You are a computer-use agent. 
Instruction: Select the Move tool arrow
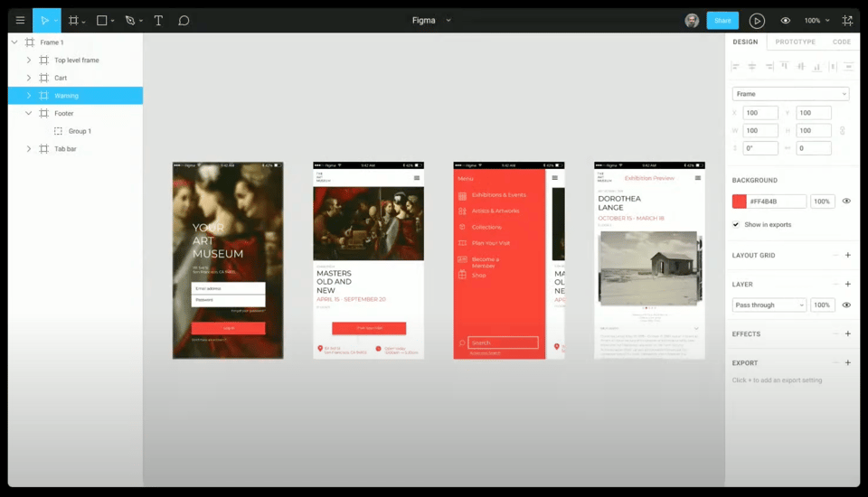(44, 21)
